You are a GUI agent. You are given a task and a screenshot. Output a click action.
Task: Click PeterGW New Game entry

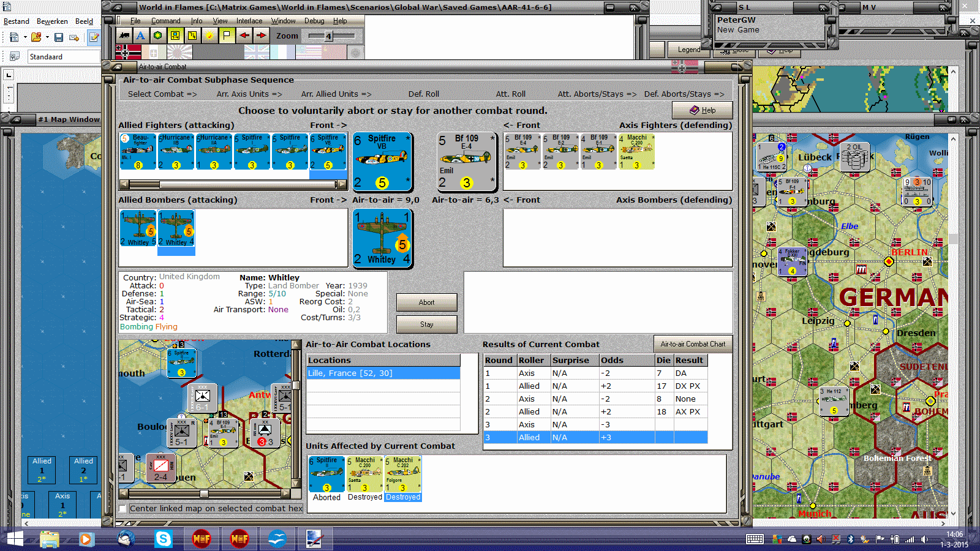pyautogui.click(x=770, y=25)
